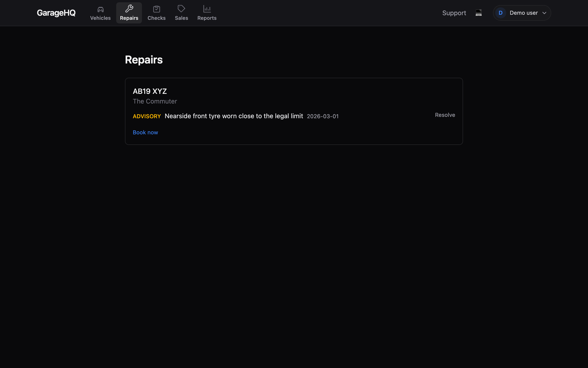Toggle the laptop theme icon

pos(478,13)
